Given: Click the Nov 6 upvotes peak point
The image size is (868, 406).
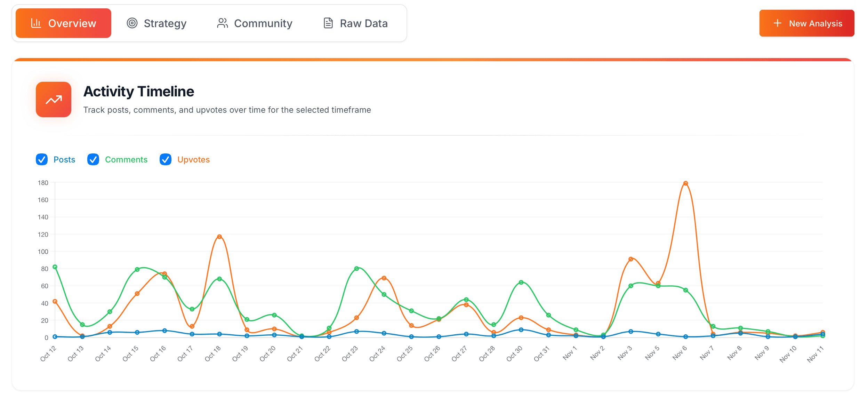Looking at the screenshot, I should point(685,183).
